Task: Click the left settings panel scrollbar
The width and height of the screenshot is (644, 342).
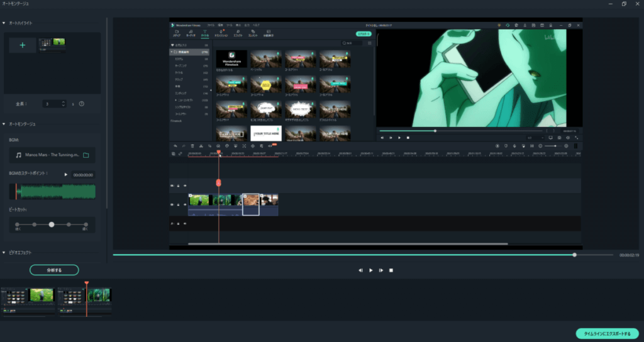Action: coord(107,113)
